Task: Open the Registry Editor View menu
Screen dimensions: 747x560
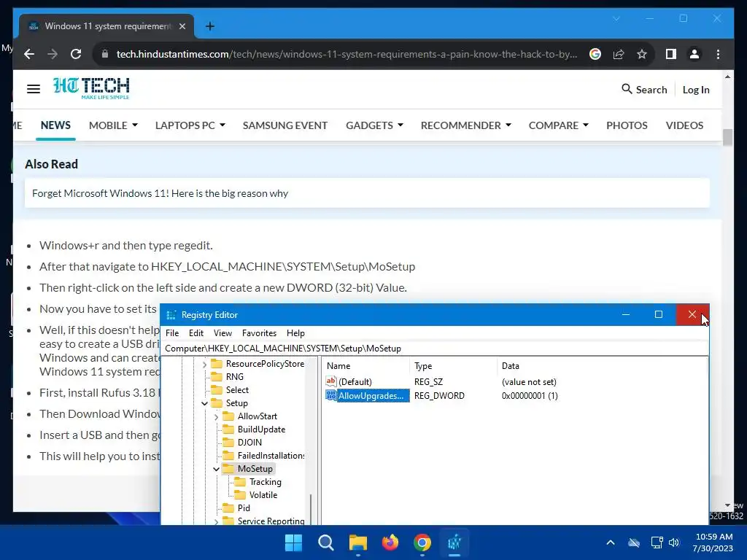Action: pos(222,332)
